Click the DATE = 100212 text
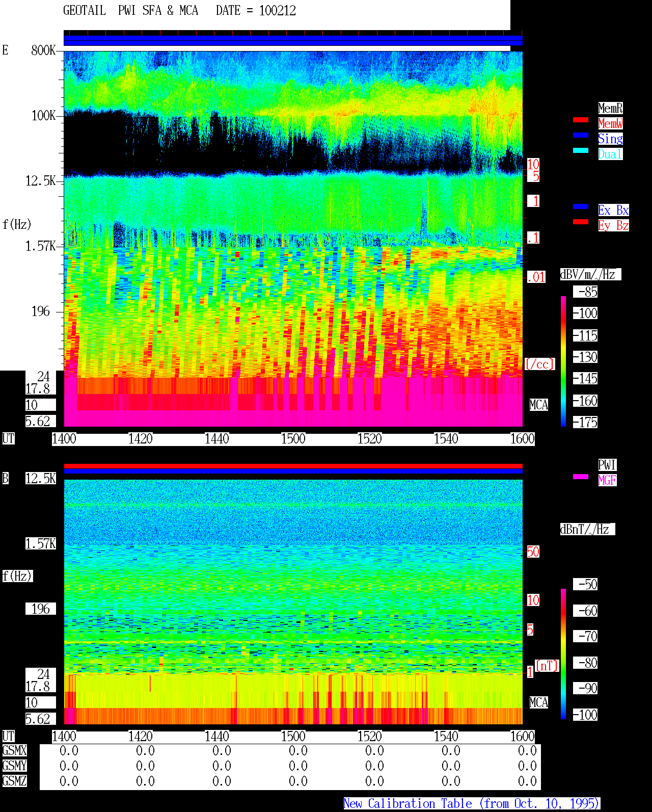The height and width of the screenshot is (812, 652). coord(256,11)
